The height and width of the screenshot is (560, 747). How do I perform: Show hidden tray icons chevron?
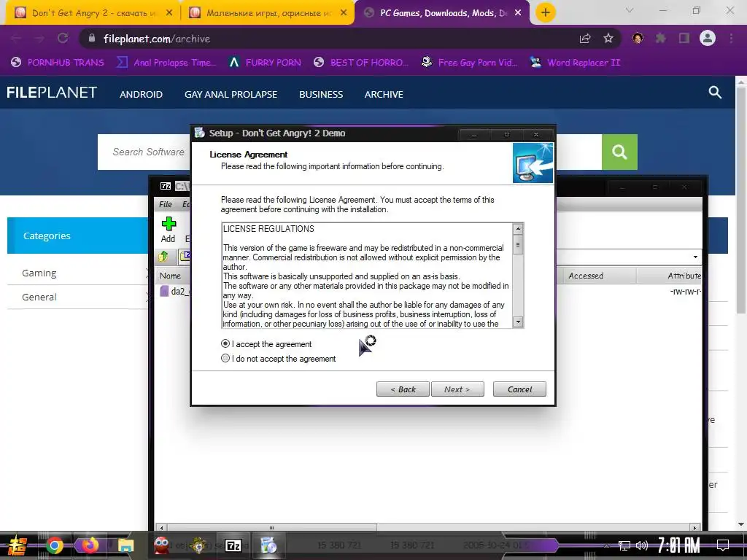click(606, 545)
